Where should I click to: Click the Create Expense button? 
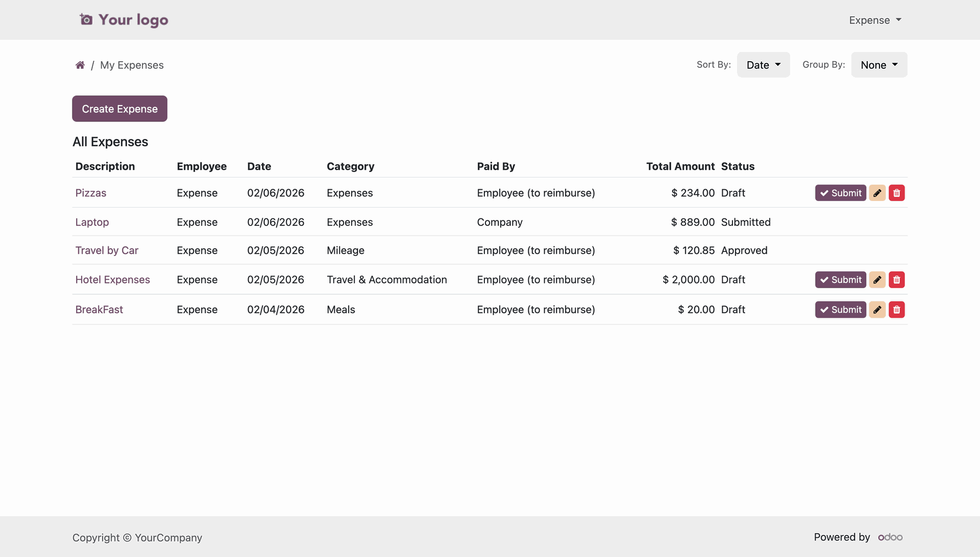pyautogui.click(x=119, y=109)
